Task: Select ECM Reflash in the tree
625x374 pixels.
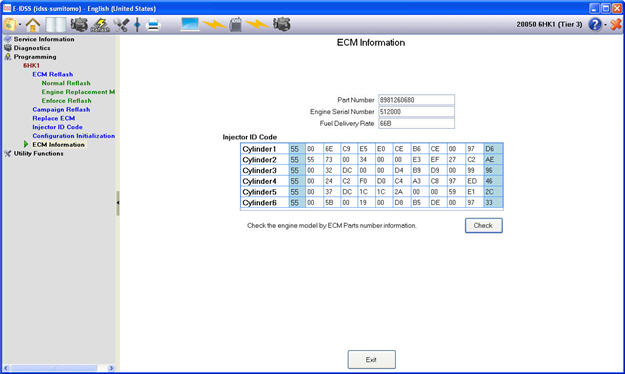Action: coord(53,74)
